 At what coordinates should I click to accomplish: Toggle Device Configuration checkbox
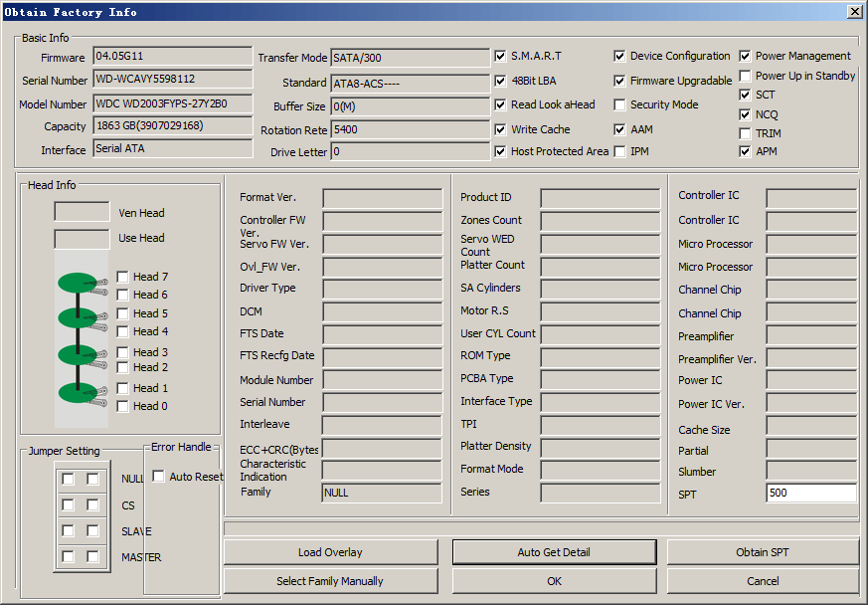[x=619, y=56]
